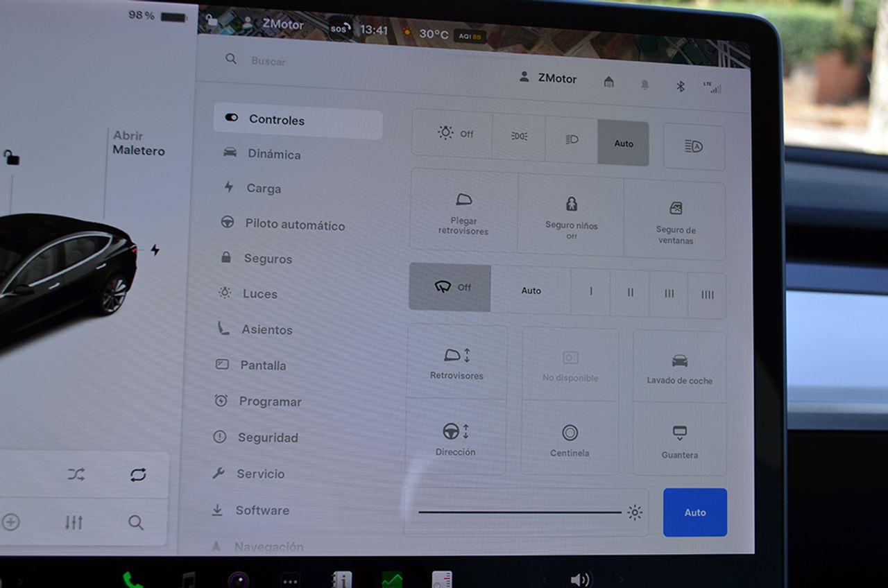Open the ZMotor profile dropdown
Viewport: 888px width, 588px height.
click(x=549, y=78)
